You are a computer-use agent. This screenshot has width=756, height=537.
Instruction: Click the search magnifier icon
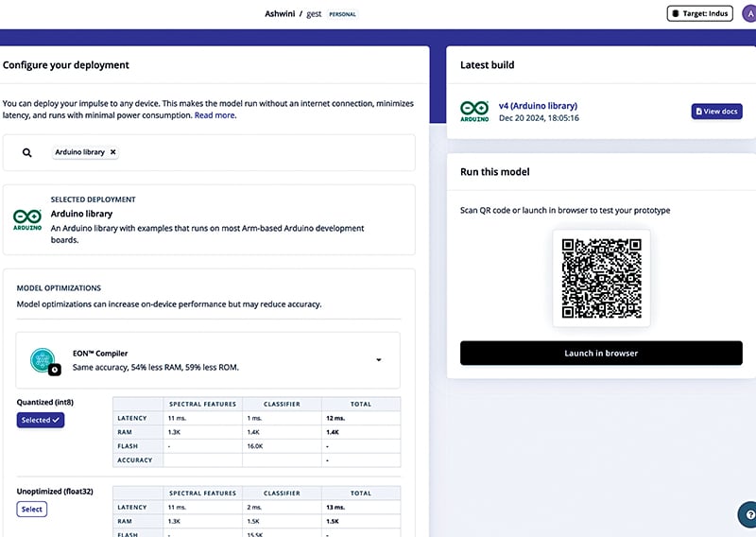27,152
